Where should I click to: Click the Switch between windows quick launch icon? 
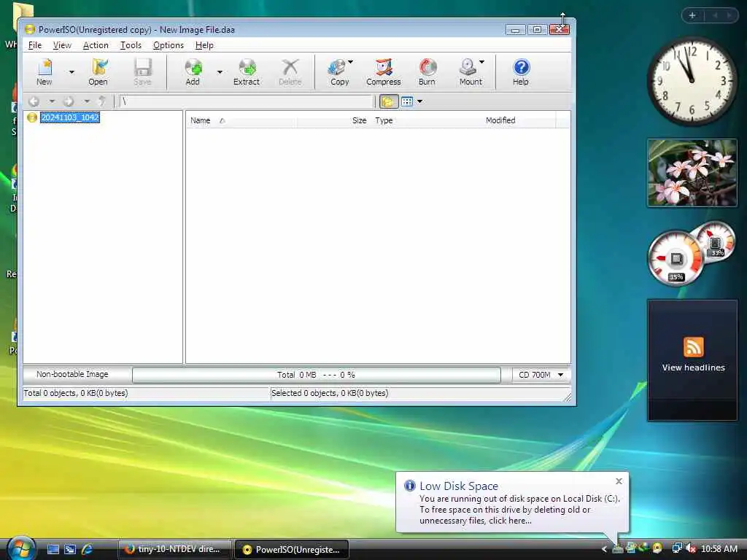70,549
